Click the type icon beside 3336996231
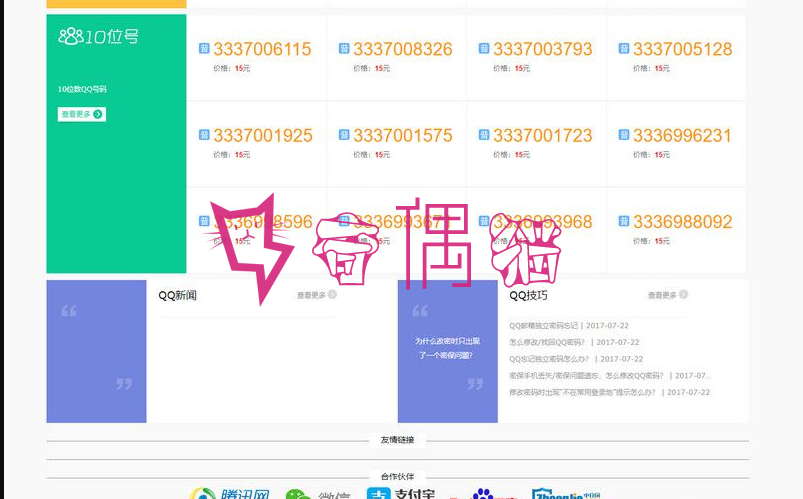This screenshot has width=803, height=499. pyautogui.click(x=623, y=135)
